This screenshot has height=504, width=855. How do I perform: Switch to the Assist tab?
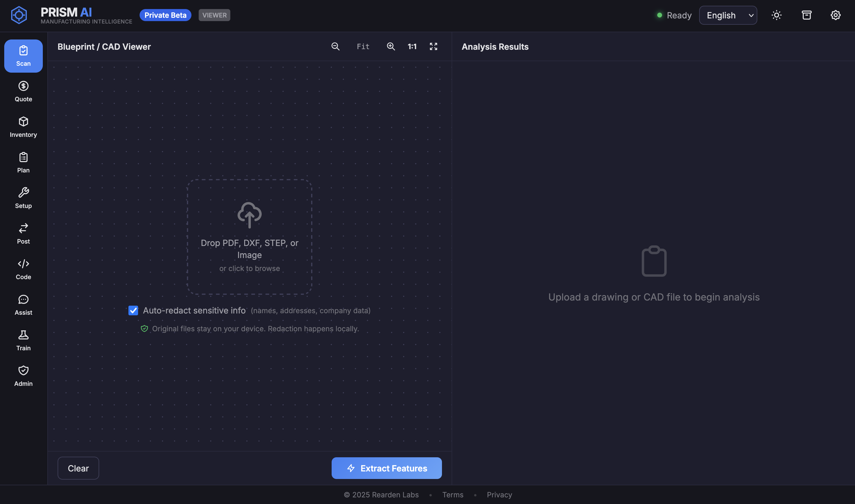point(24,305)
